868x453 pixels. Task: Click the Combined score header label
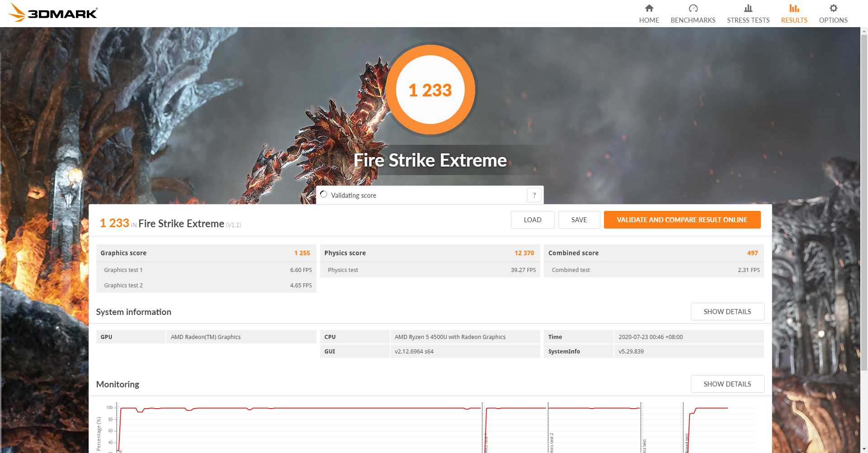[x=573, y=253]
